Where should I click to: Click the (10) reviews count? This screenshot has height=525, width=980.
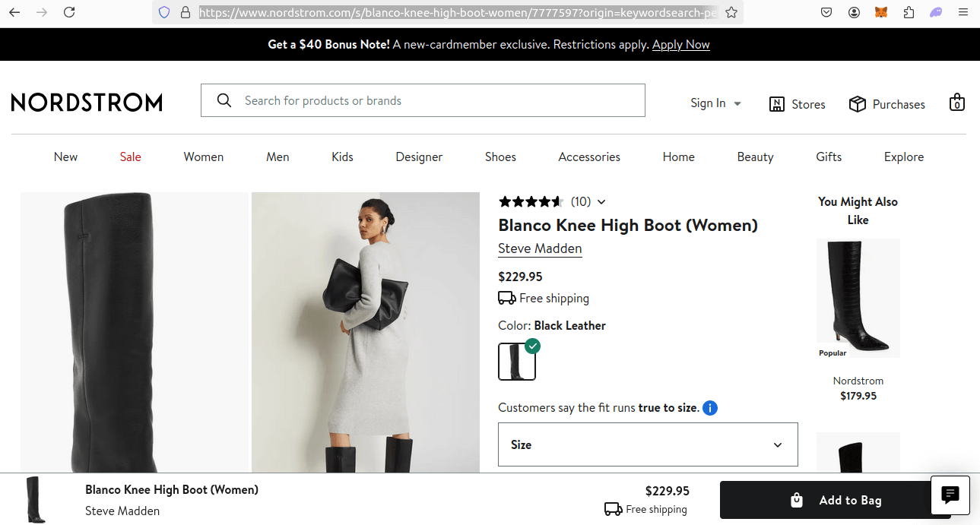[581, 201]
